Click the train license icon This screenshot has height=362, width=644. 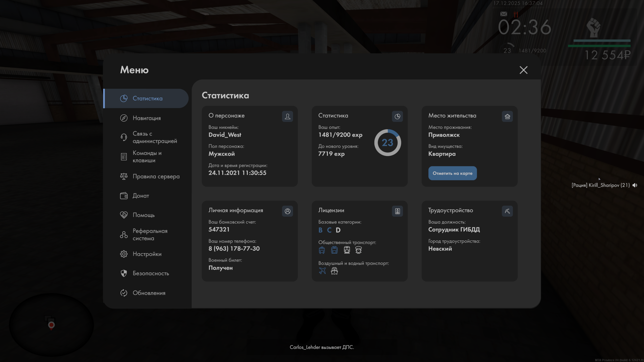tap(347, 250)
